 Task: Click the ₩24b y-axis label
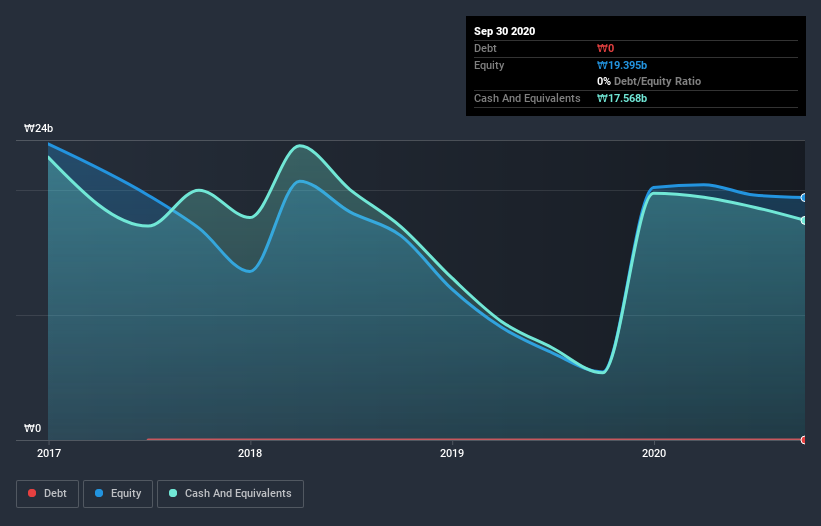tap(39, 128)
